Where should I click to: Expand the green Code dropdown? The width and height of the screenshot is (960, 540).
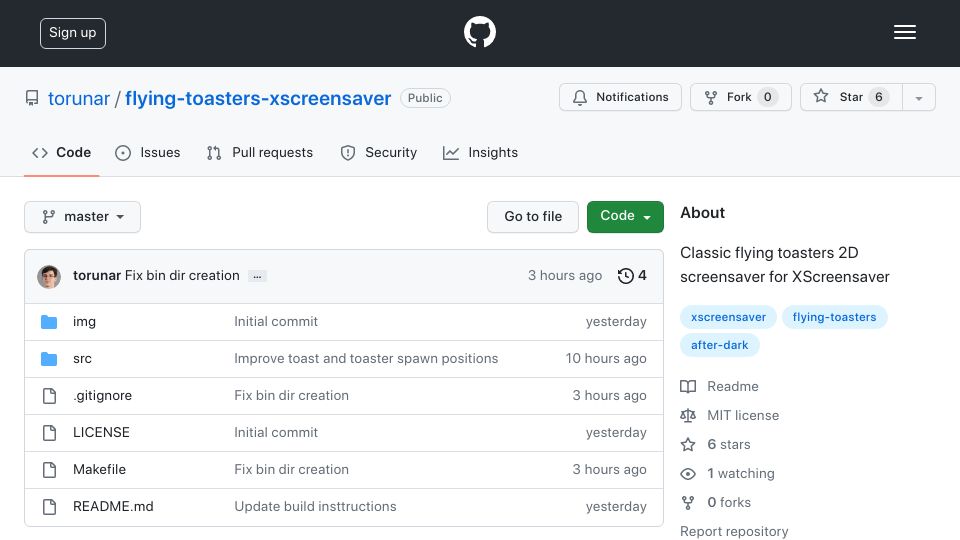pyautogui.click(x=625, y=217)
